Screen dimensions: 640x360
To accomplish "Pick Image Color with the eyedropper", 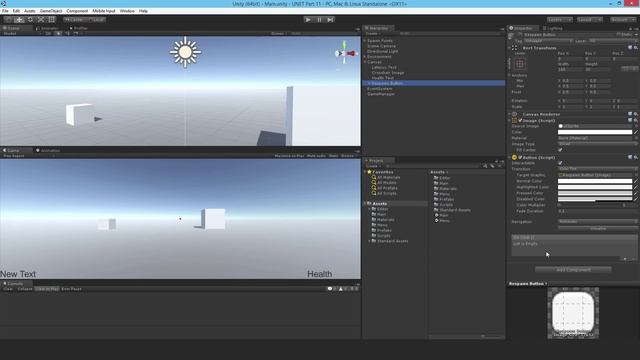I will [x=636, y=132].
